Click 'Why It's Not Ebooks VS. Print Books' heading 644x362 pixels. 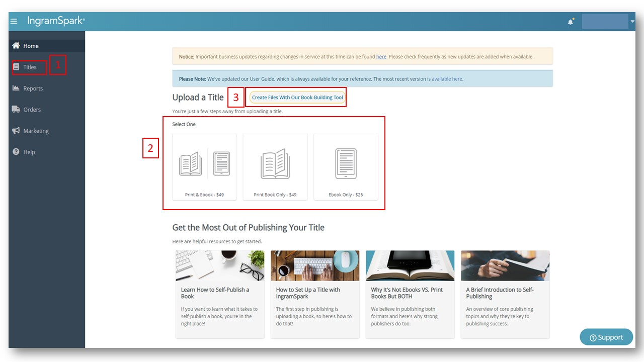pyautogui.click(x=407, y=293)
